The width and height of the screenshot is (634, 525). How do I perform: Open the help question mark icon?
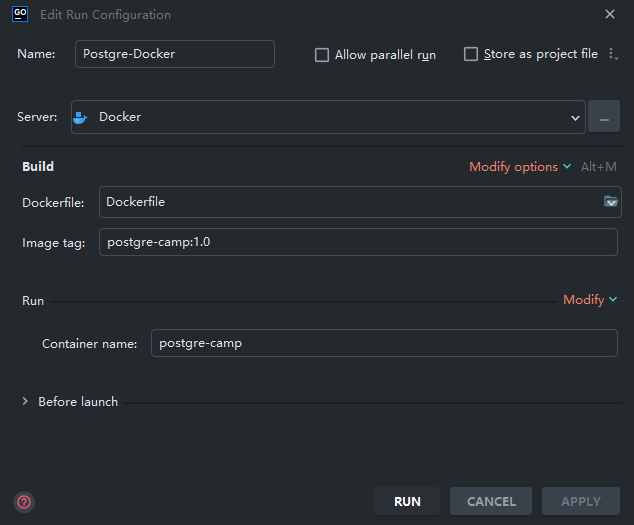point(24,502)
